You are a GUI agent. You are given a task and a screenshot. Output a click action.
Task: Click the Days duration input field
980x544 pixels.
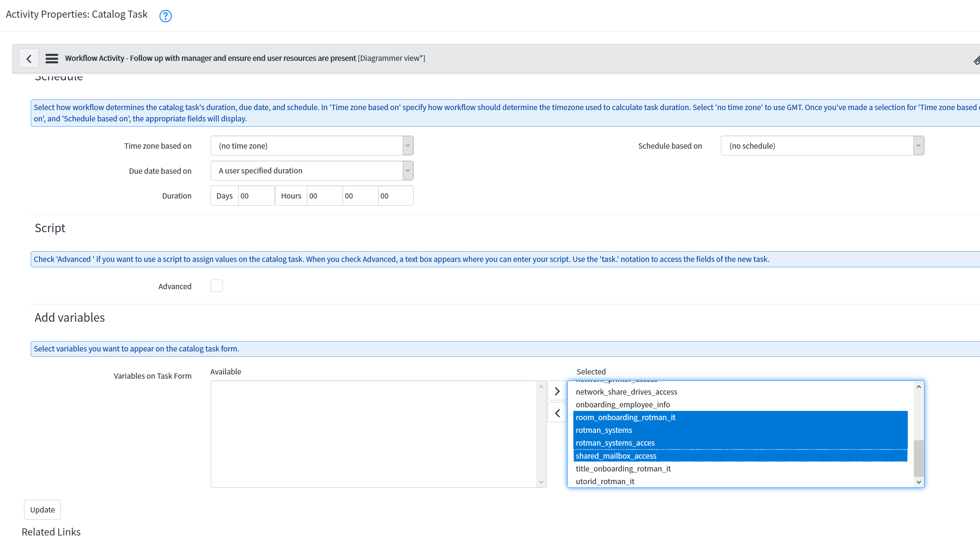click(256, 195)
